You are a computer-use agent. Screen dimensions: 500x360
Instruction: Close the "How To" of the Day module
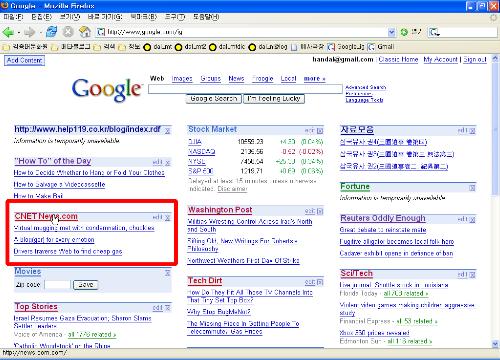tap(168, 163)
